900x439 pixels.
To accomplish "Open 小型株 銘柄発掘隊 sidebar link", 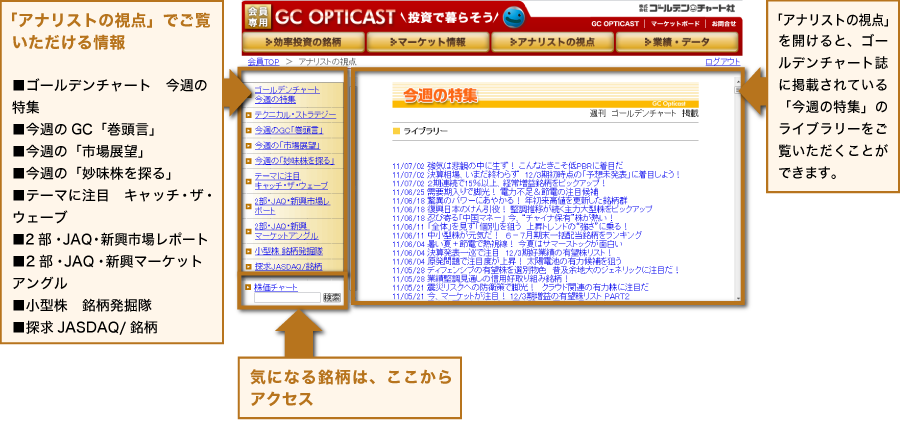I will tap(289, 251).
